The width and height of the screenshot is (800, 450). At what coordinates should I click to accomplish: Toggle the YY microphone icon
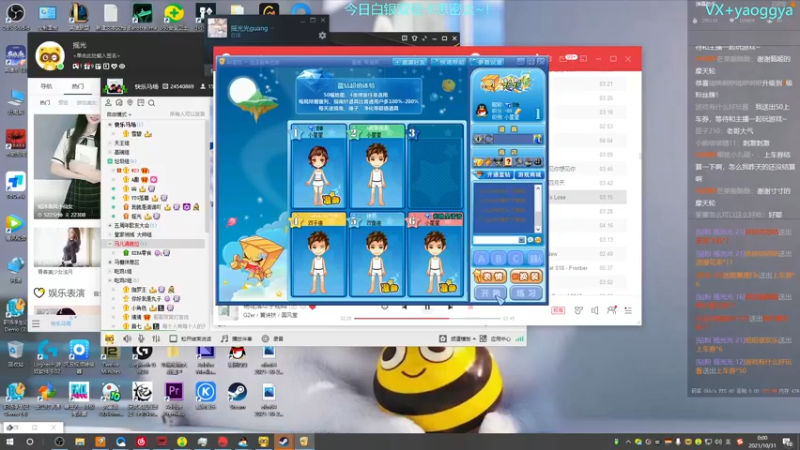point(141,338)
